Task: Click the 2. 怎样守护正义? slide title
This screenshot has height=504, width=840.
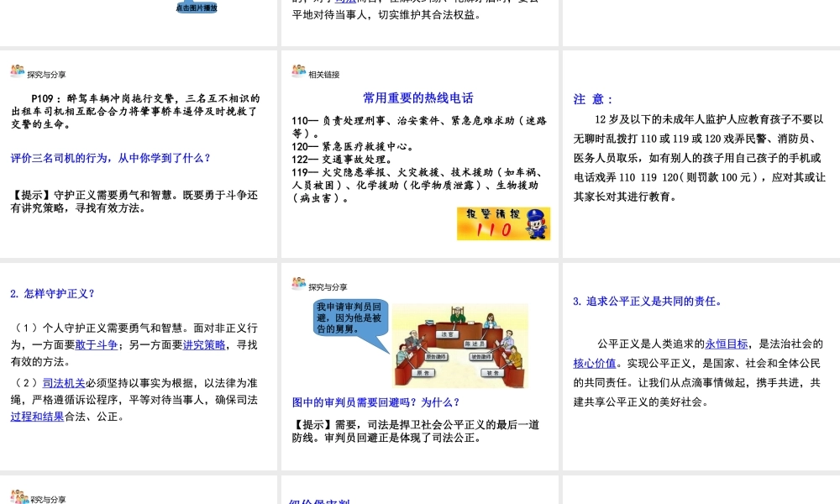Action: click(52, 294)
